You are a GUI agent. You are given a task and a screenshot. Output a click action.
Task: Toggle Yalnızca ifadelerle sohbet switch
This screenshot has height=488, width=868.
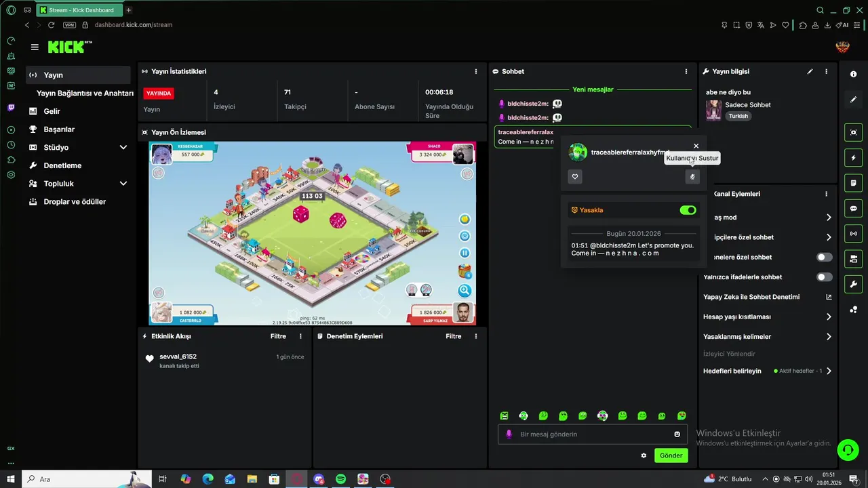(x=824, y=277)
